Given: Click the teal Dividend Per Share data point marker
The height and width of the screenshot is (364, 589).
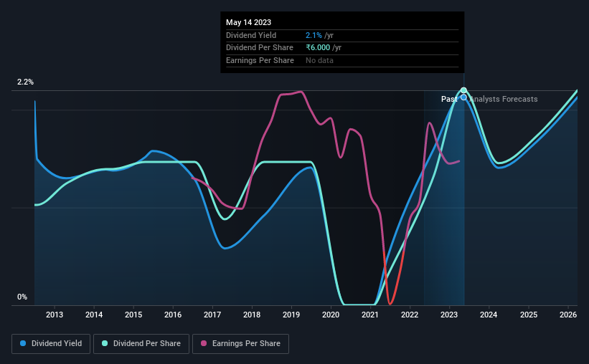Looking at the screenshot, I should coord(463,90).
